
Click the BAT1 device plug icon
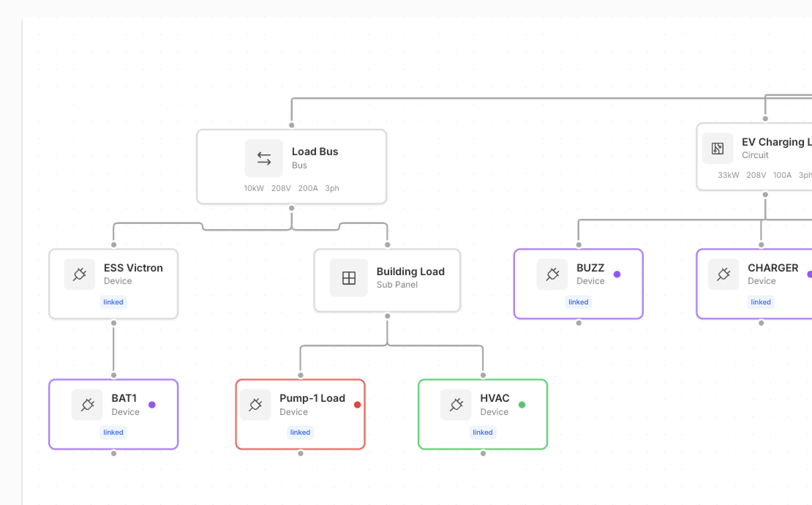(87, 405)
